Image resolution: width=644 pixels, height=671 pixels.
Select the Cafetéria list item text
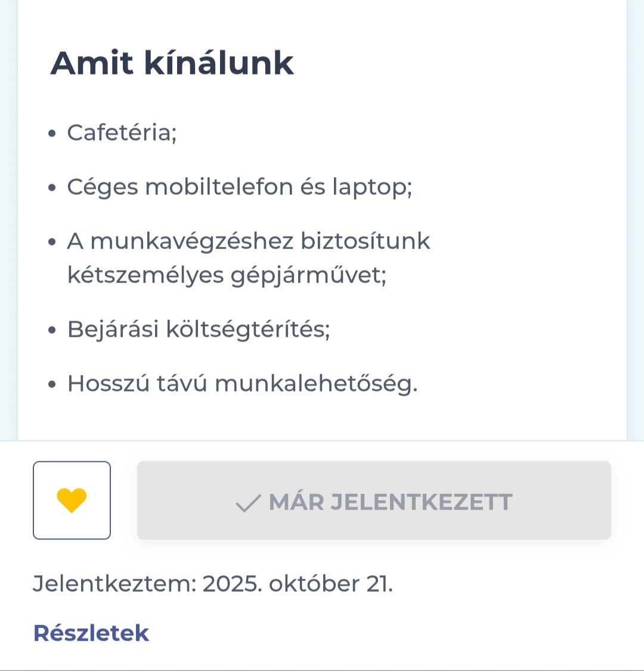[122, 132]
